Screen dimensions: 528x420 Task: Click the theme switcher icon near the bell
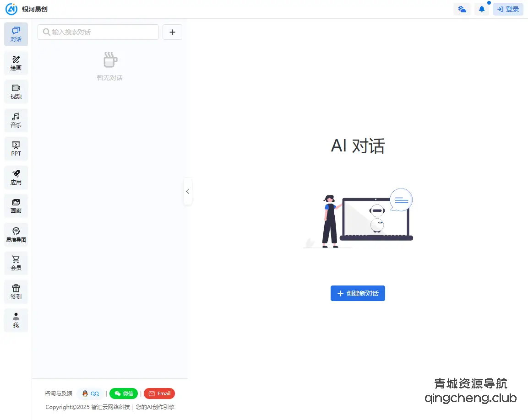[462, 9]
